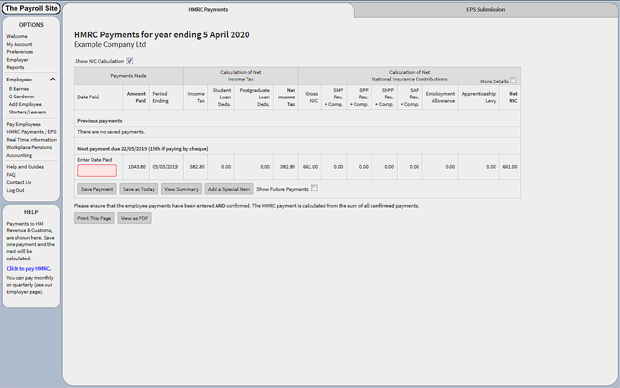Click Print This Page button
620x388 pixels.
pyautogui.click(x=94, y=218)
